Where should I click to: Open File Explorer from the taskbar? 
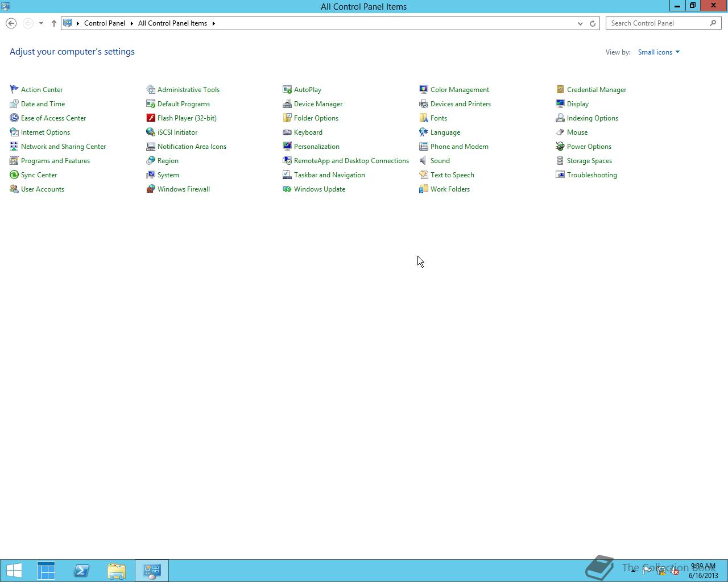117,571
